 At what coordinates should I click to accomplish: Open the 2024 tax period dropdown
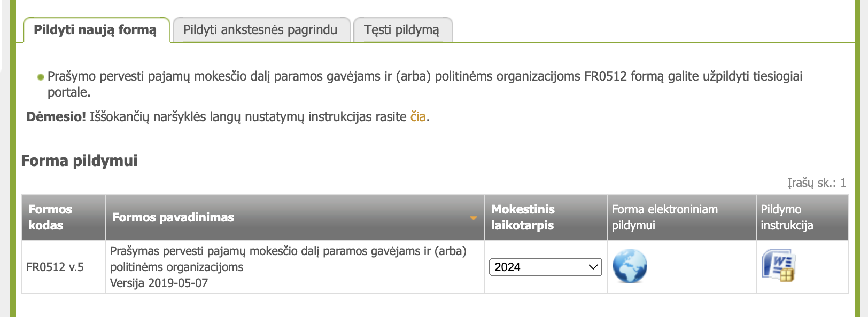pos(545,267)
